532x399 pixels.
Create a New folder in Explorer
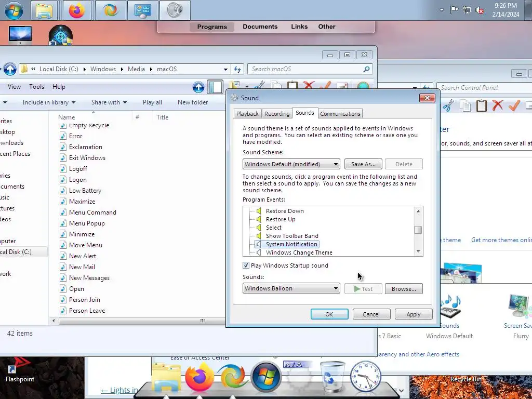pos(193,102)
